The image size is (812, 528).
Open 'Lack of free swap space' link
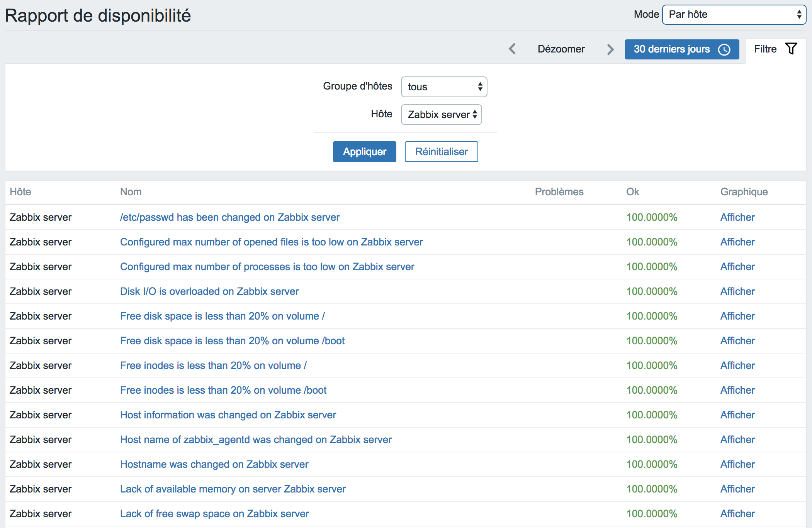point(215,514)
